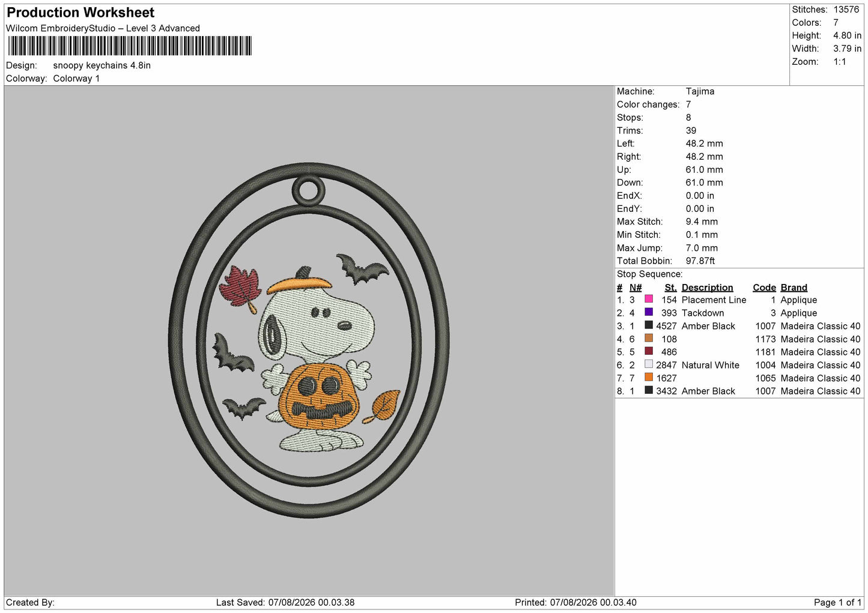Click the 'Created By:' footer label
The height and width of the screenshot is (613, 868).
coord(30,603)
